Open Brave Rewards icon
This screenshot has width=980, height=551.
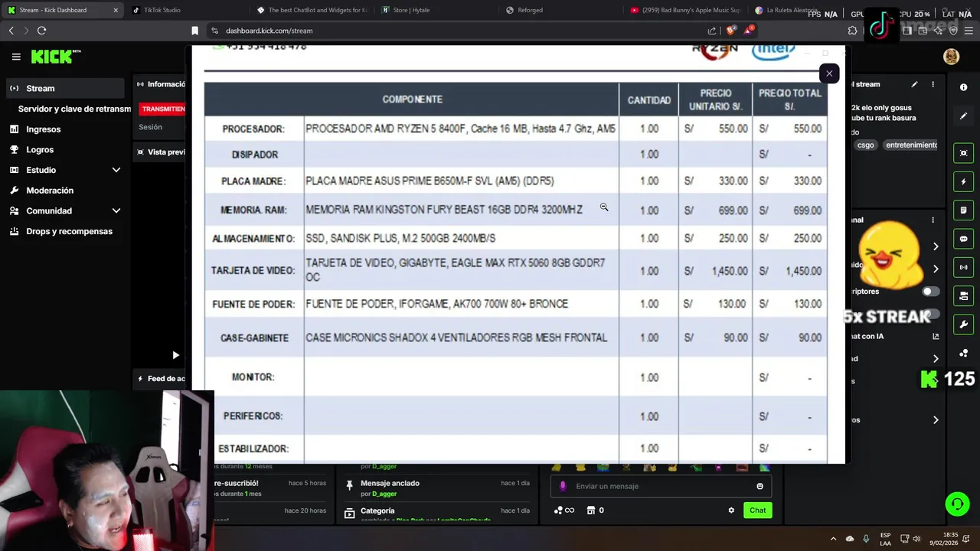click(x=749, y=31)
